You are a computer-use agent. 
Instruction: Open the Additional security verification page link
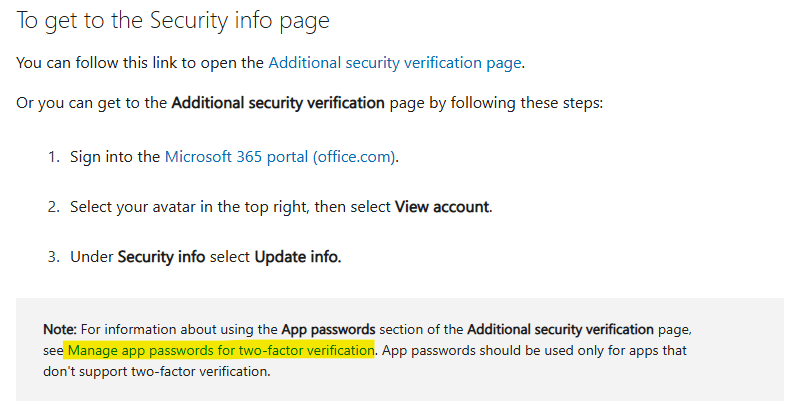(x=395, y=63)
